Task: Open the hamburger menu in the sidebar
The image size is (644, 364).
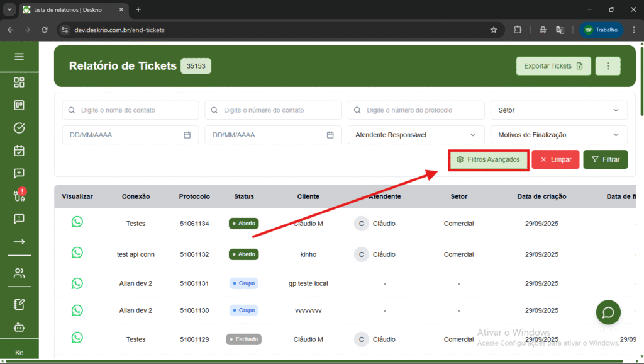Action: point(19,57)
